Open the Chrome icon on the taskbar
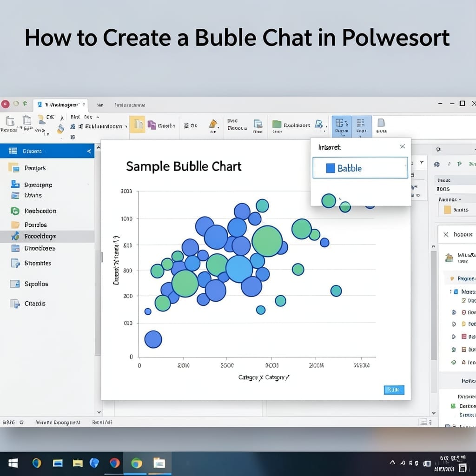This screenshot has width=476, height=476. point(136,463)
